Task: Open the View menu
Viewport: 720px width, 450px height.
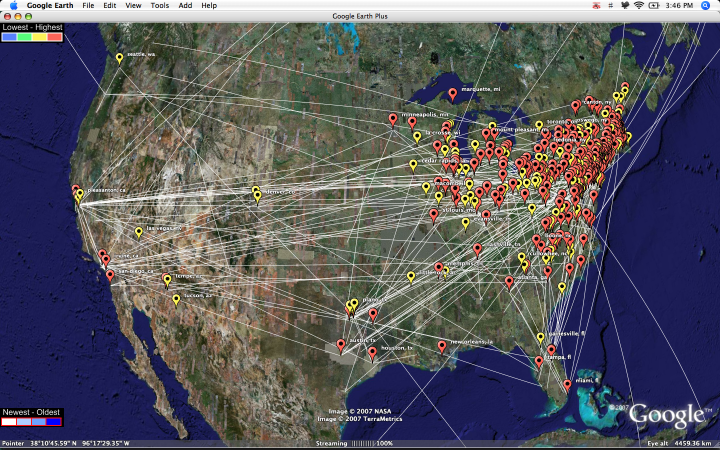Action: [133, 6]
